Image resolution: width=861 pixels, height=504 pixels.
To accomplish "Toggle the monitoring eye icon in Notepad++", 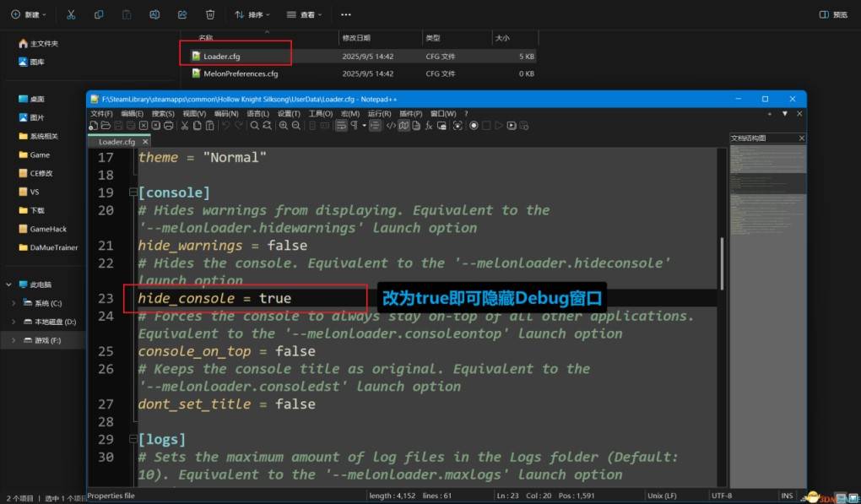I will [458, 126].
